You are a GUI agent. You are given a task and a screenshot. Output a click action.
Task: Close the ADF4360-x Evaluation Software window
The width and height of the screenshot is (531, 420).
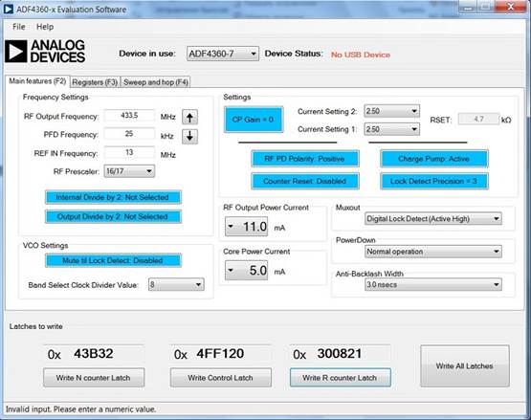(x=511, y=7)
